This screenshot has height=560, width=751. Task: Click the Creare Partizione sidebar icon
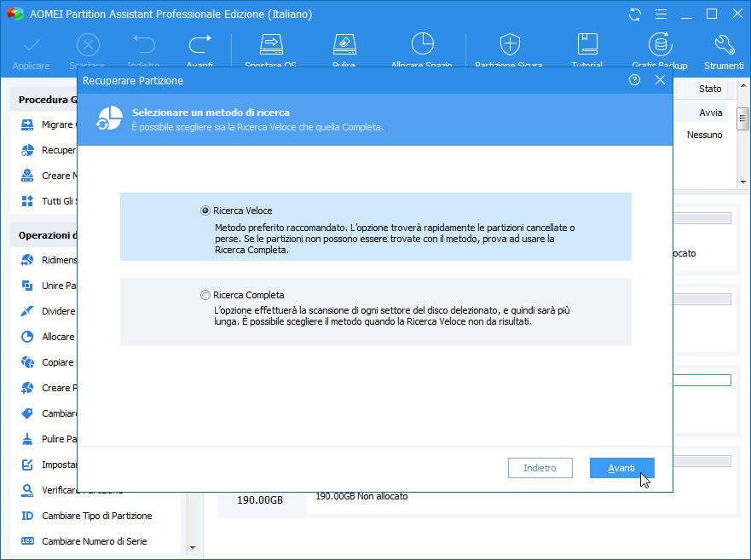tap(27, 388)
